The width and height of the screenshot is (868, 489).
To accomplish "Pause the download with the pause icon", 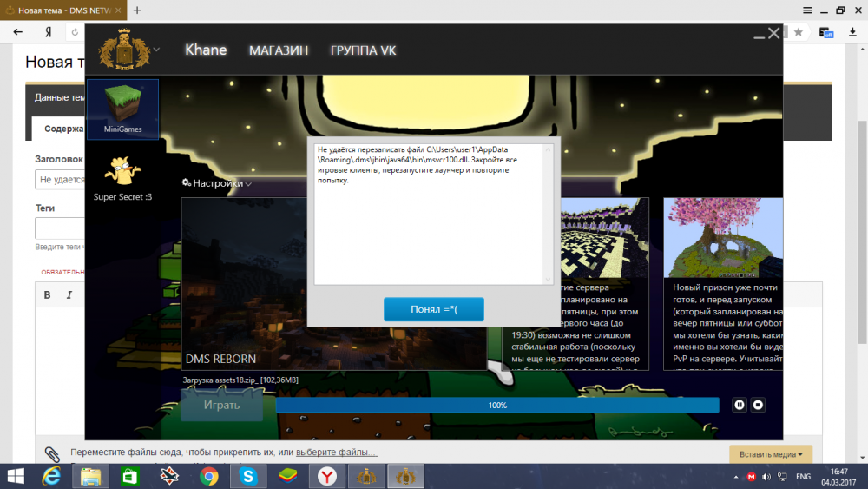I will pos(740,405).
